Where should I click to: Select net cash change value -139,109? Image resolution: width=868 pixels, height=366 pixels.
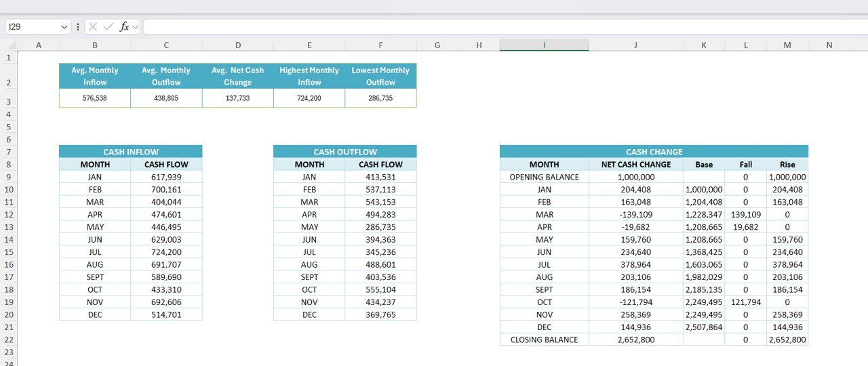pyautogui.click(x=635, y=214)
